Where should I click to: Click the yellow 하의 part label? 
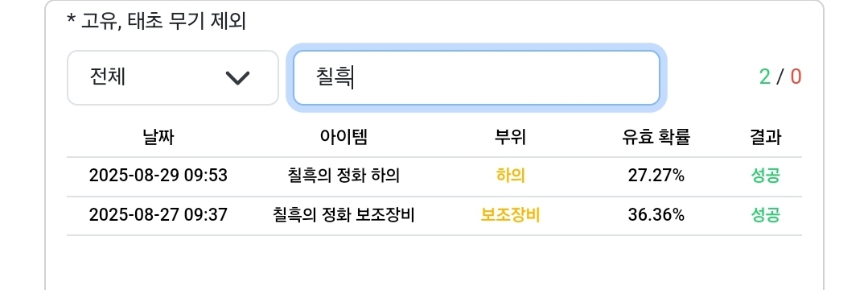[510, 176]
